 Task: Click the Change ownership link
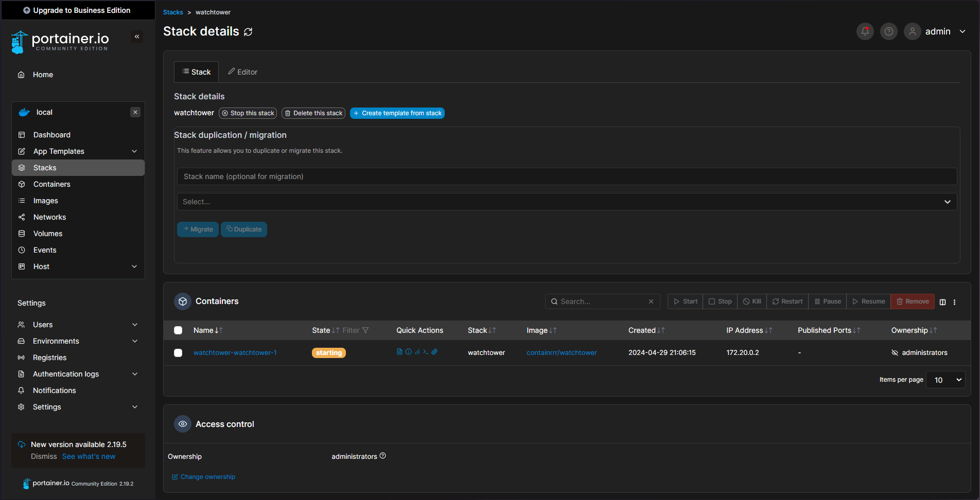point(207,476)
